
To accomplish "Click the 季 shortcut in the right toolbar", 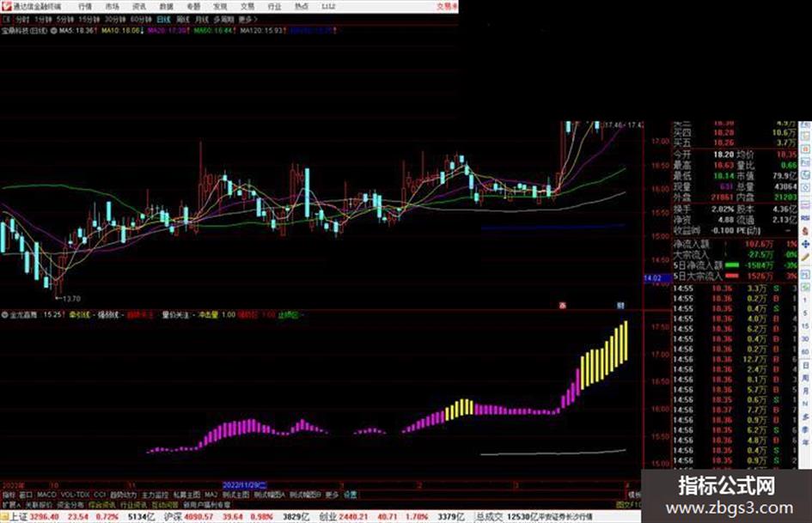I will point(805,429).
